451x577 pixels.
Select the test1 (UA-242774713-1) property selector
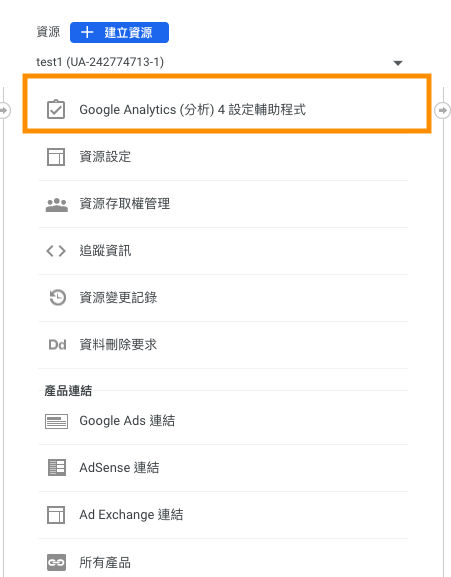click(220, 62)
